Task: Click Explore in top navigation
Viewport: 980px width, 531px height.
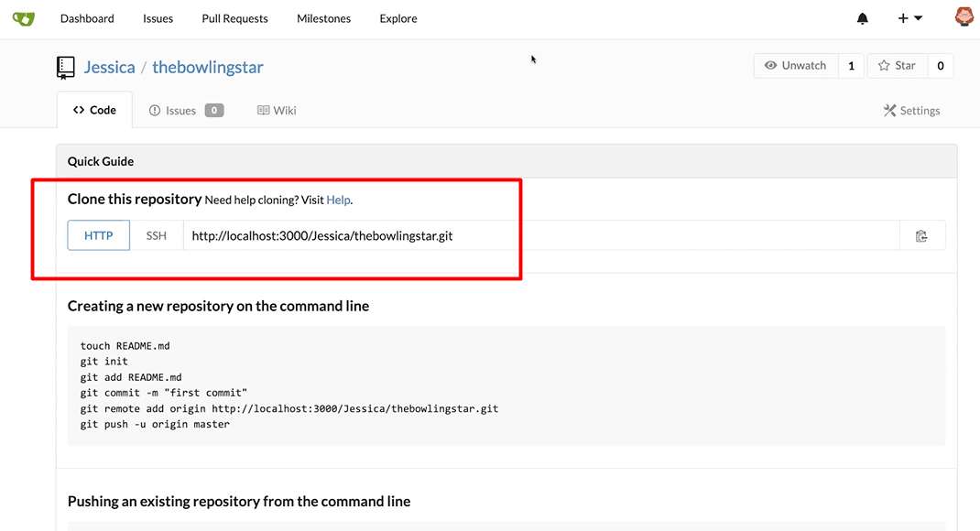Action: (398, 18)
